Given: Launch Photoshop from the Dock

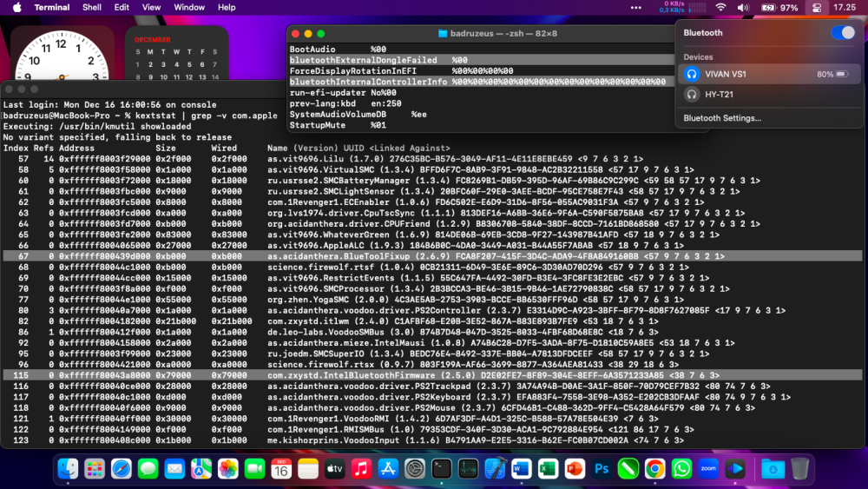Looking at the screenshot, I should [602, 469].
